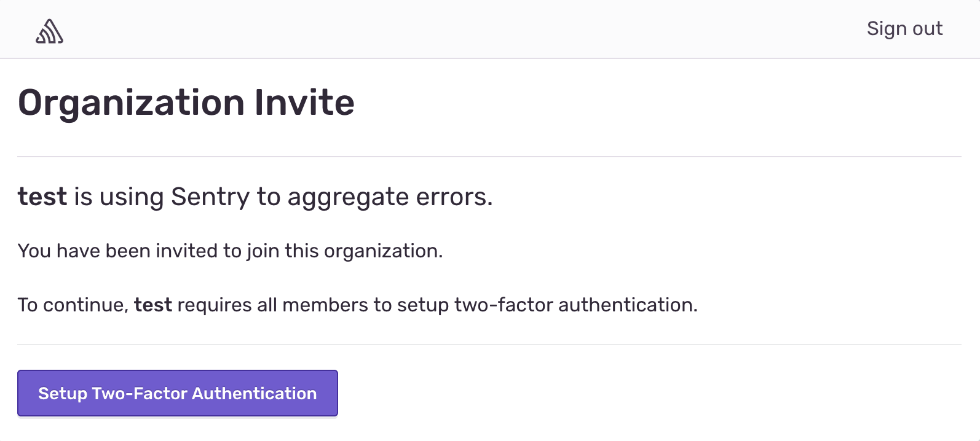980x441 pixels.
Task: Click the word "You" in the invitation sentence
Action: (x=34, y=251)
